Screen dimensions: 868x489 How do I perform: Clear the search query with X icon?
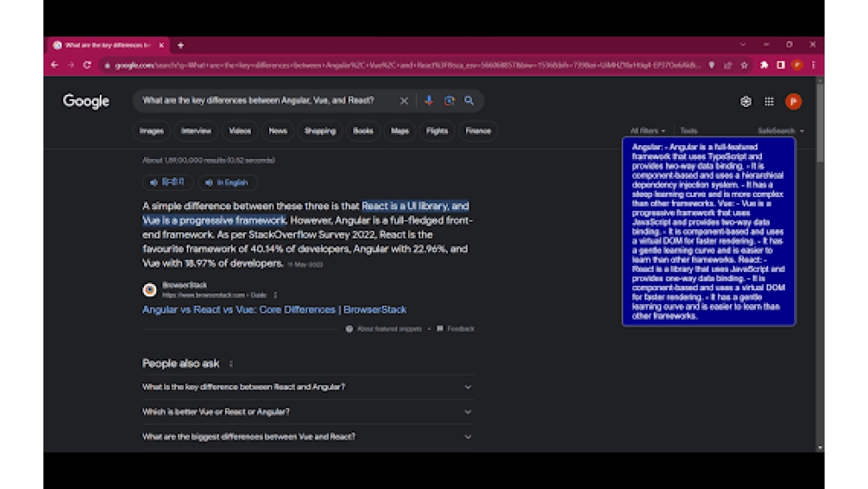[x=404, y=101]
